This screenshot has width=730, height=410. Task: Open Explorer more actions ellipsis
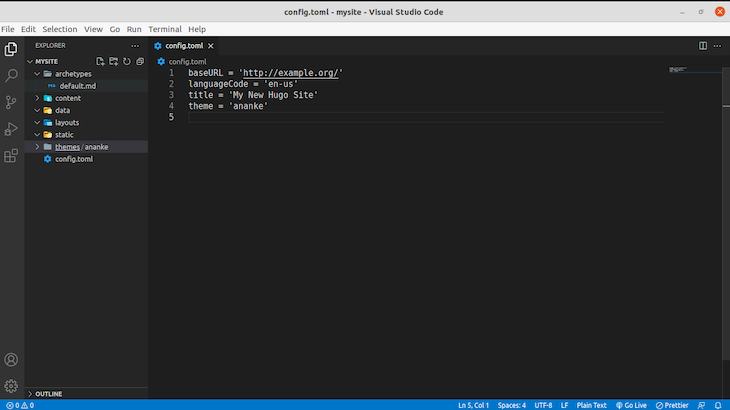[135, 46]
